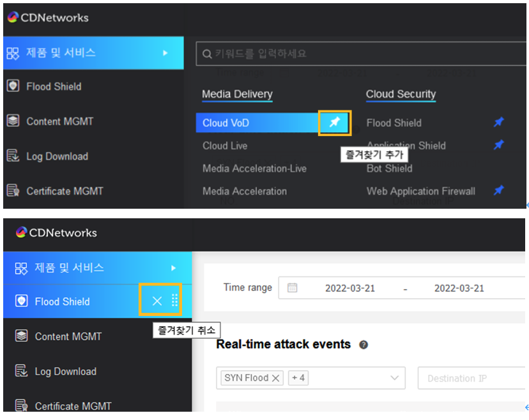The height and width of the screenshot is (420, 529).
Task: Open the Web Application Firewall link
Action: tap(420, 191)
